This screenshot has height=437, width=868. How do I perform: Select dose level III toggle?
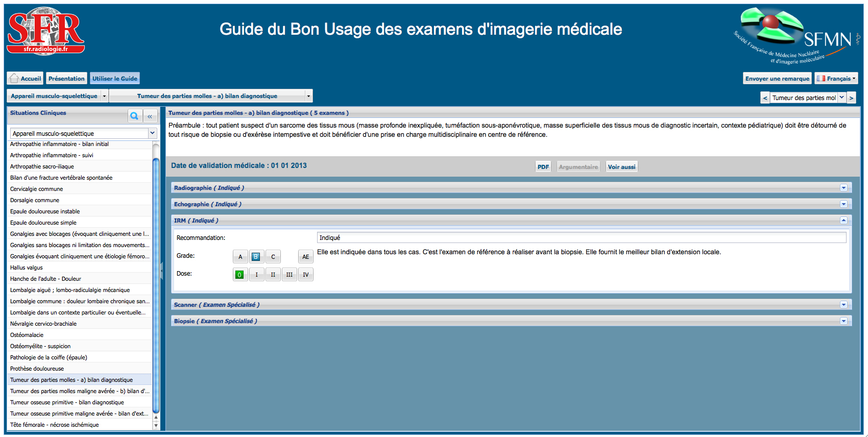[289, 275]
